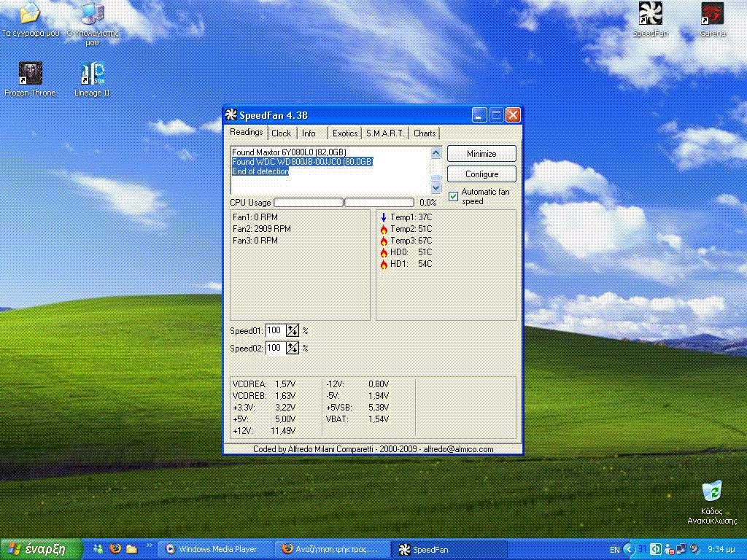Select the Frozen Throne desktop shortcut

tap(30, 79)
